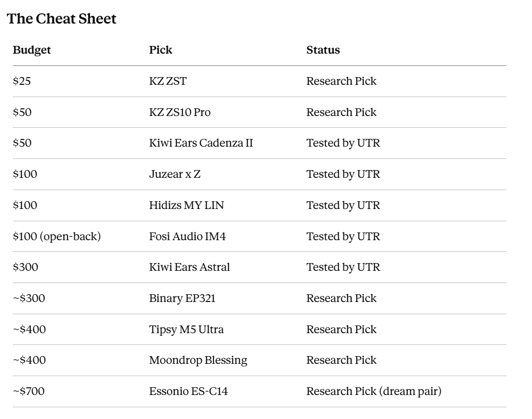Screen dimensions: 532x419
Task: Click Tested by UTR for Astral
Action: click(343, 267)
